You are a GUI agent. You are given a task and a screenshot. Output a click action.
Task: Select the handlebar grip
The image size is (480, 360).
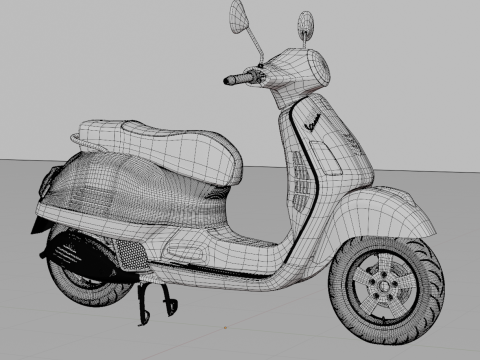[237, 79]
